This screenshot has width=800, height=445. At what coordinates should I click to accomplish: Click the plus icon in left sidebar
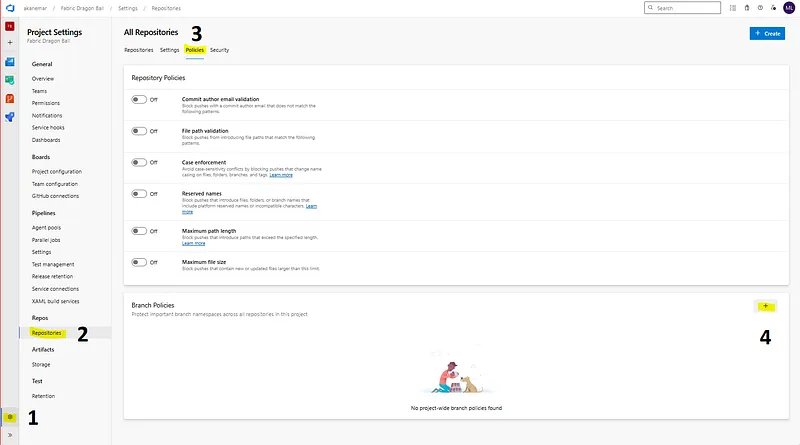coord(10,43)
